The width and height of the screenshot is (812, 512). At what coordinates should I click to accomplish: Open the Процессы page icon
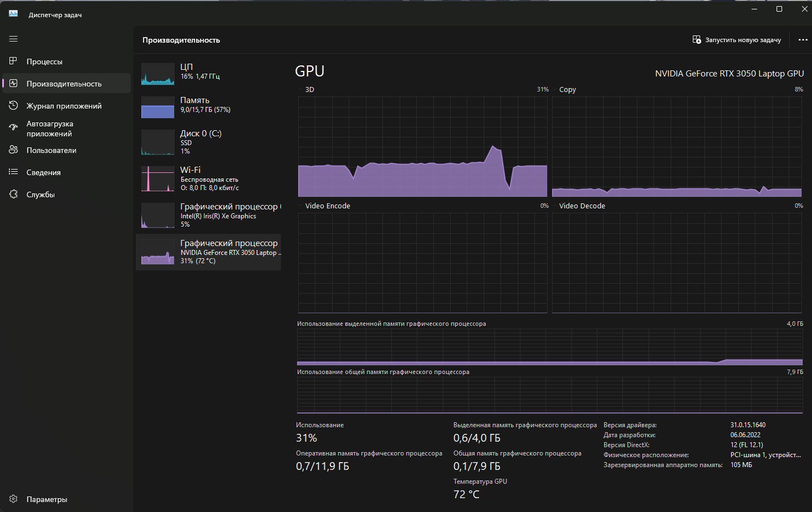[x=13, y=61]
